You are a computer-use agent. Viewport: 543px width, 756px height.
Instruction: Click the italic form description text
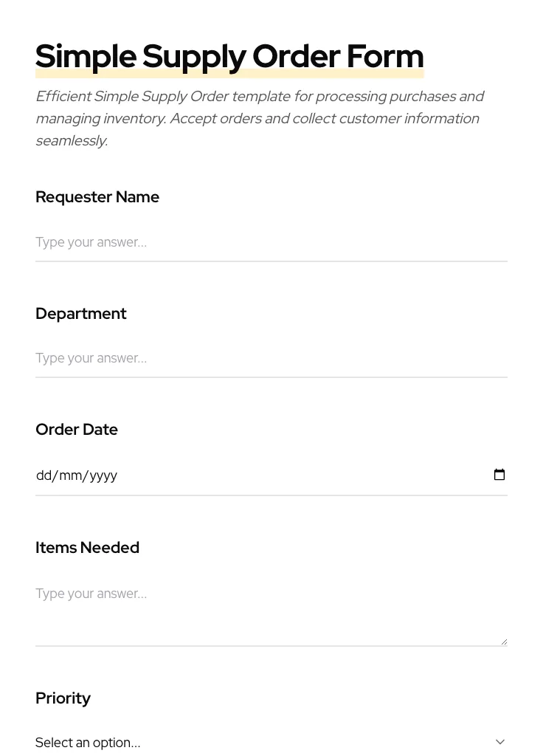[260, 118]
